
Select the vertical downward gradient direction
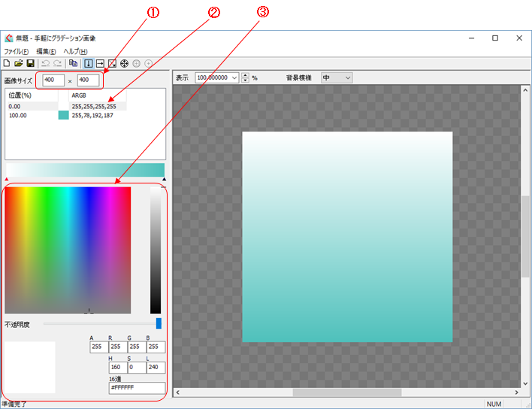[x=88, y=63]
